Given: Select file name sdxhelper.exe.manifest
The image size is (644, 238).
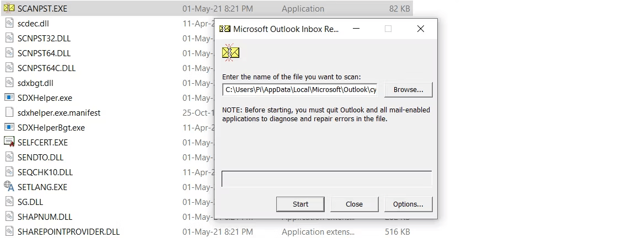Looking at the screenshot, I should click(x=59, y=112).
